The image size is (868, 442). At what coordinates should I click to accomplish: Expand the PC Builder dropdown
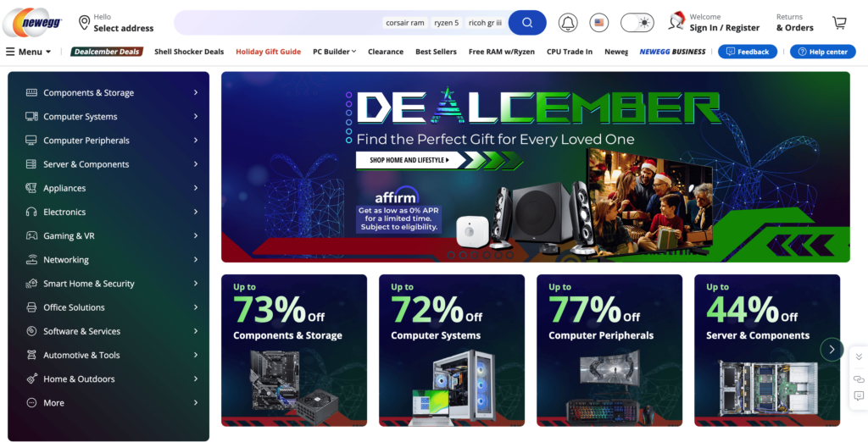[x=334, y=52]
